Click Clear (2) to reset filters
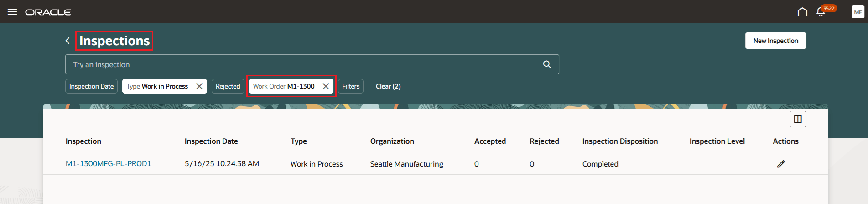Image resolution: width=868 pixels, height=204 pixels. pos(388,86)
